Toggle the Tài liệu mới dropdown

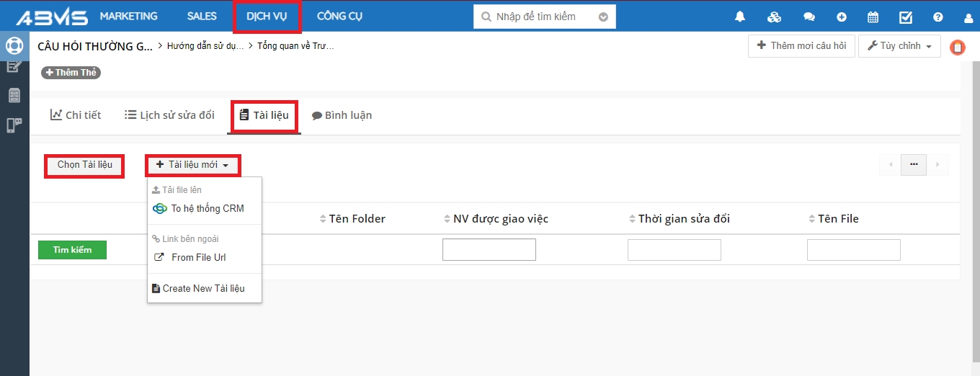[x=192, y=165]
